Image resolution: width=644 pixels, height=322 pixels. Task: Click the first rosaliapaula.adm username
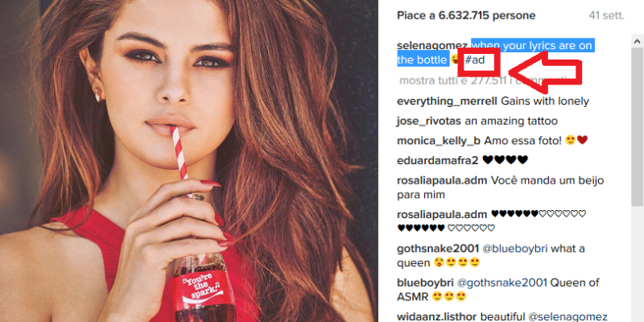[x=442, y=180]
